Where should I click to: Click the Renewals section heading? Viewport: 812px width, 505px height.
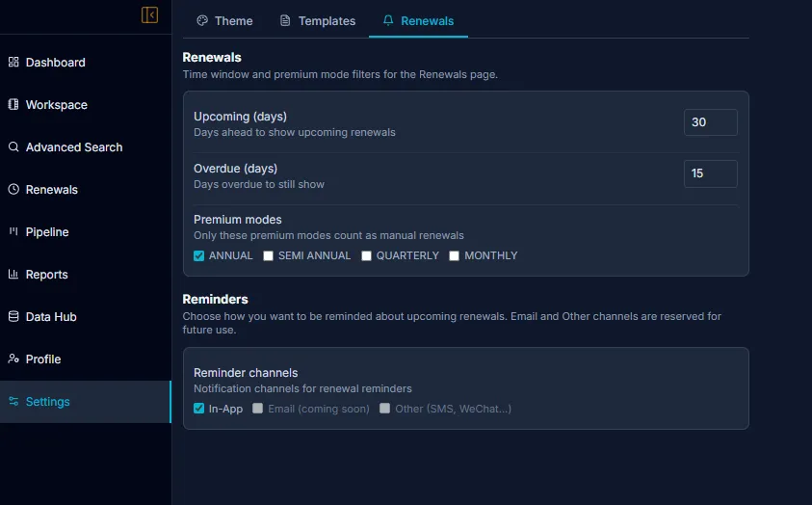click(x=212, y=58)
